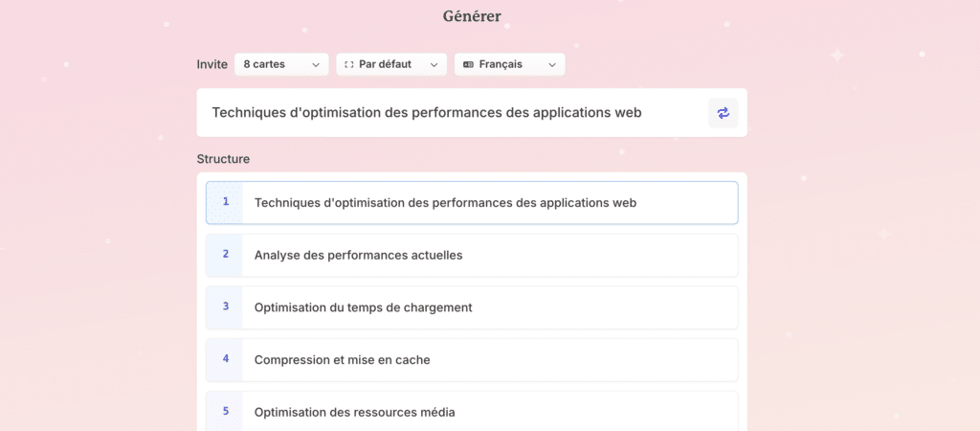Click the language icon beside Français
The image size is (980, 431).
coord(468,64)
